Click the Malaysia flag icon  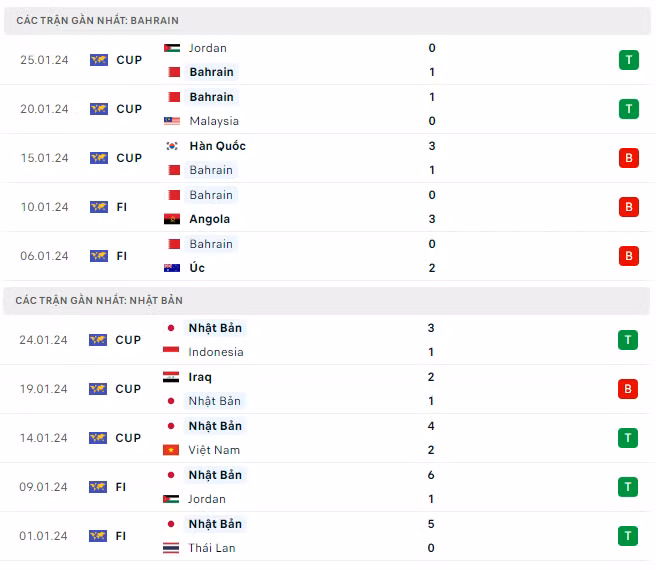tap(172, 121)
